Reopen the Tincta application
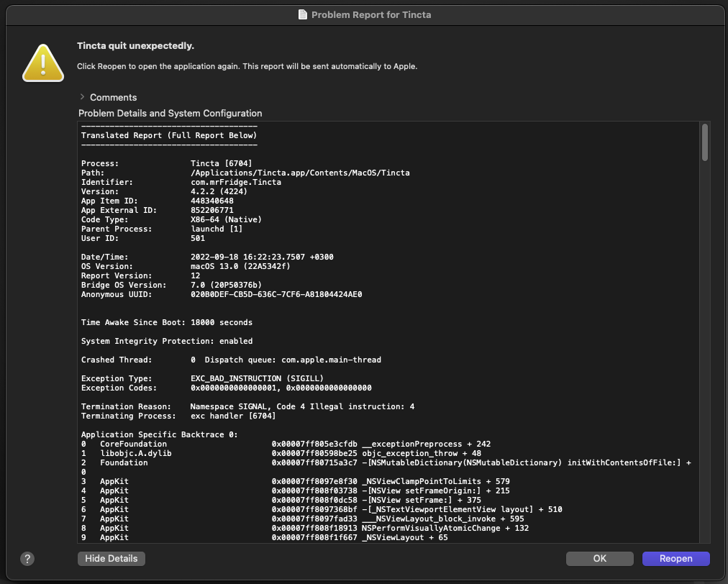This screenshot has width=728, height=584. (675, 559)
